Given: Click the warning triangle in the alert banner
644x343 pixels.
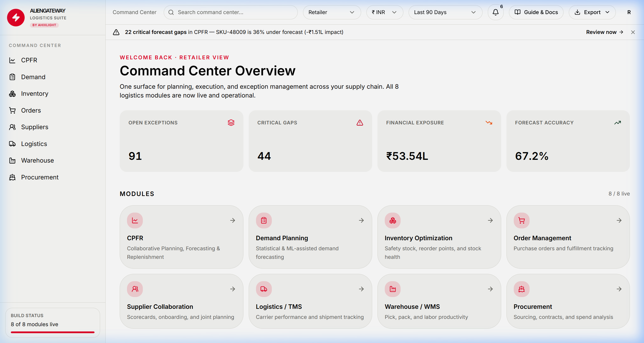Looking at the screenshot, I should (x=116, y=32).
